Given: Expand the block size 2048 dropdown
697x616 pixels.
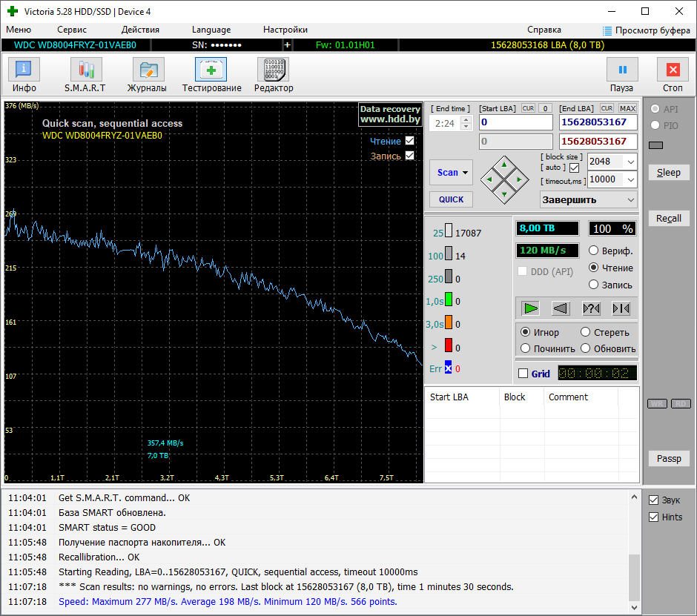Looking at the screenshot, I should click(x=630, y=162).
